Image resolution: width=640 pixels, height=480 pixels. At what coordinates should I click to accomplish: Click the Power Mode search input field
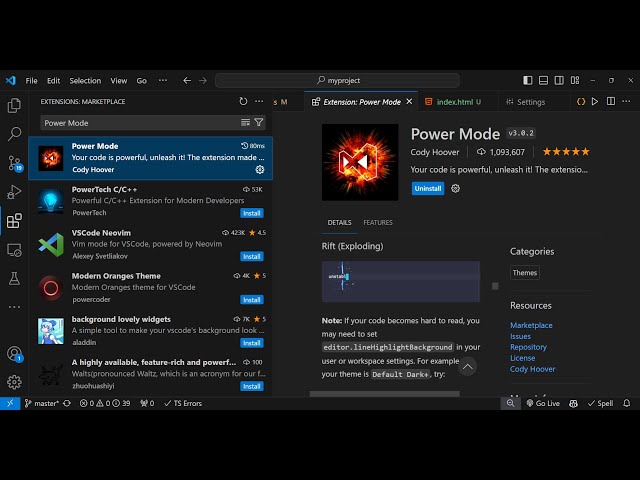138,123
